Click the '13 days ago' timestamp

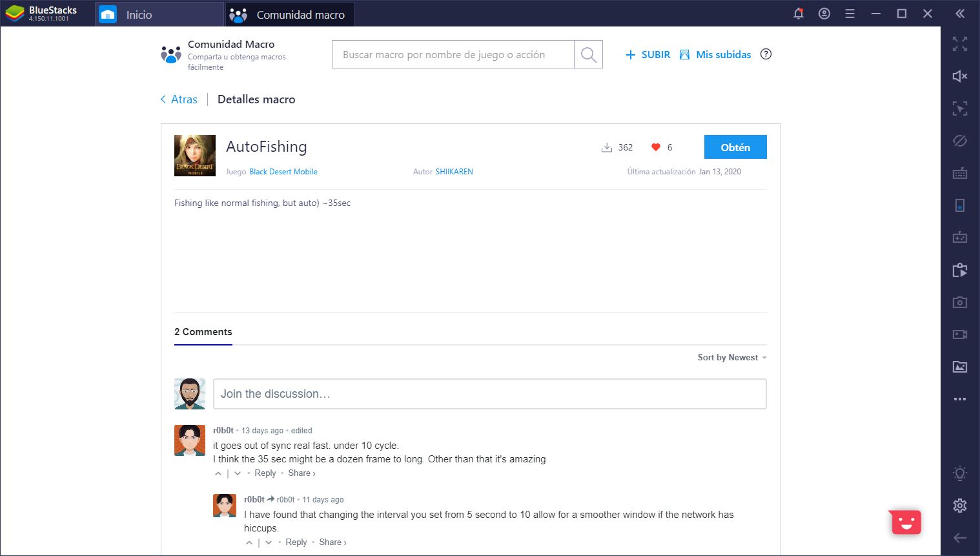pos(262,431)
